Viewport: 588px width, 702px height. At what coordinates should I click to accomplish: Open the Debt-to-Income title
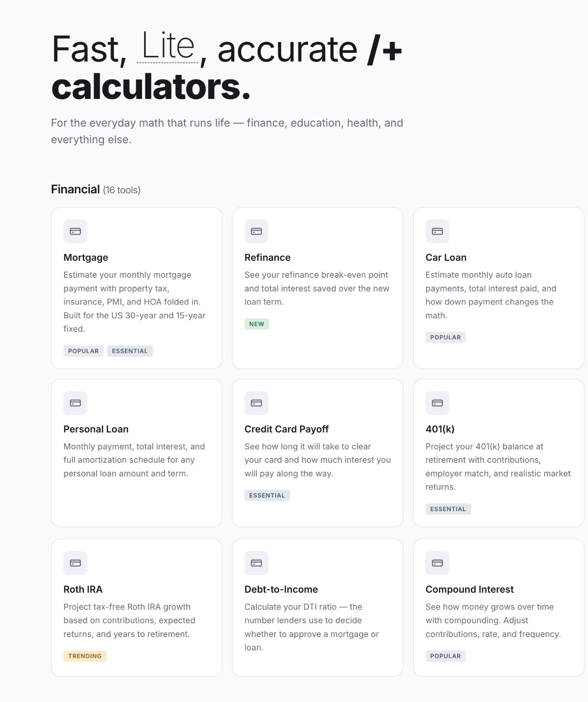[x=281, y=589]
